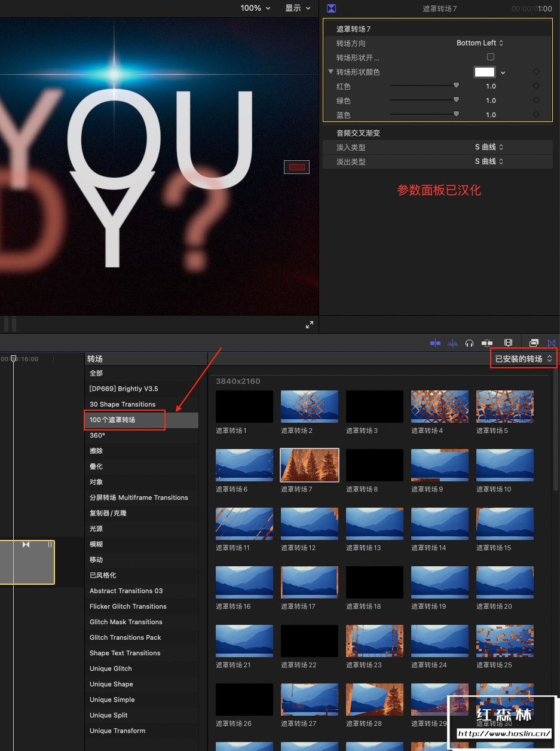Toggle the skimming icon in timeline toolbar
The height and width of the screenshot is (751, 560).
[x=435, y=343]
